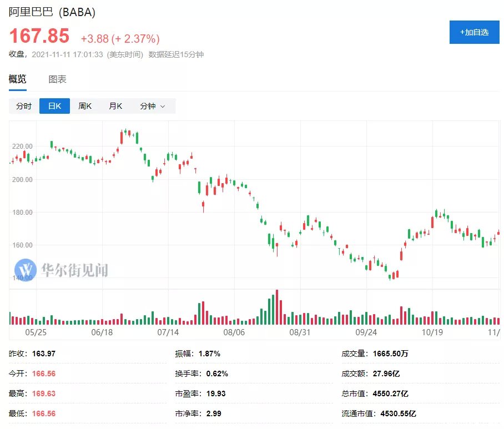The image size is (504, 429).
Task: Click the +加自选 button
Action: point(474,32)
